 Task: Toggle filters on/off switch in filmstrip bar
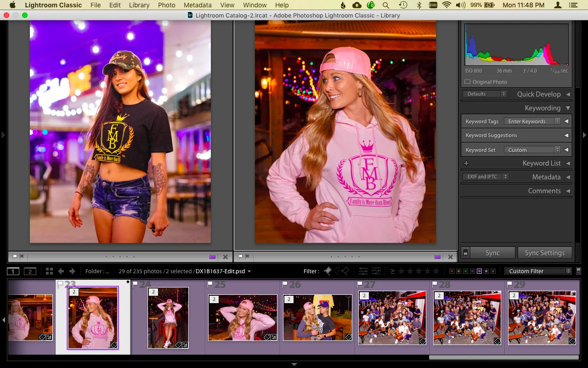pos(578,271)
